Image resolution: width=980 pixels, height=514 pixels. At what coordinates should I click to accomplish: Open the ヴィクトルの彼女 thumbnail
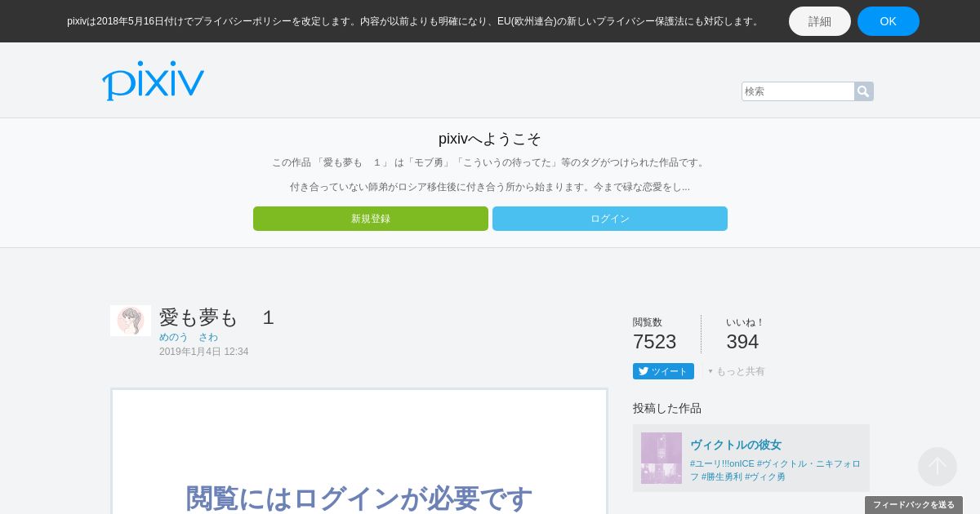661,458
